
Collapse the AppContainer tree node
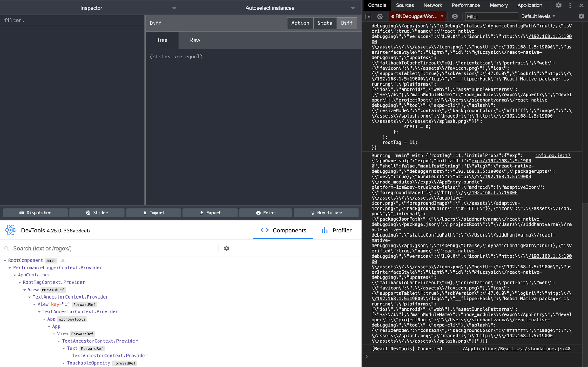click(15, 275)
